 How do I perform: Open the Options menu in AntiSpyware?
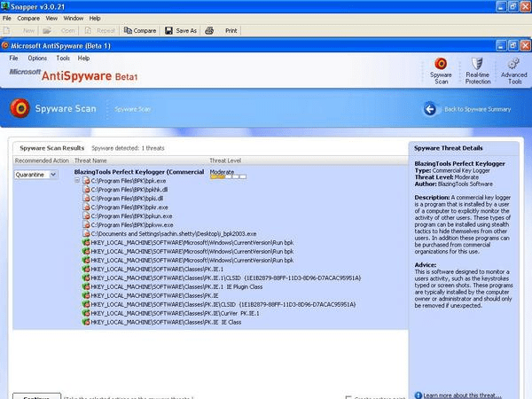37,58
